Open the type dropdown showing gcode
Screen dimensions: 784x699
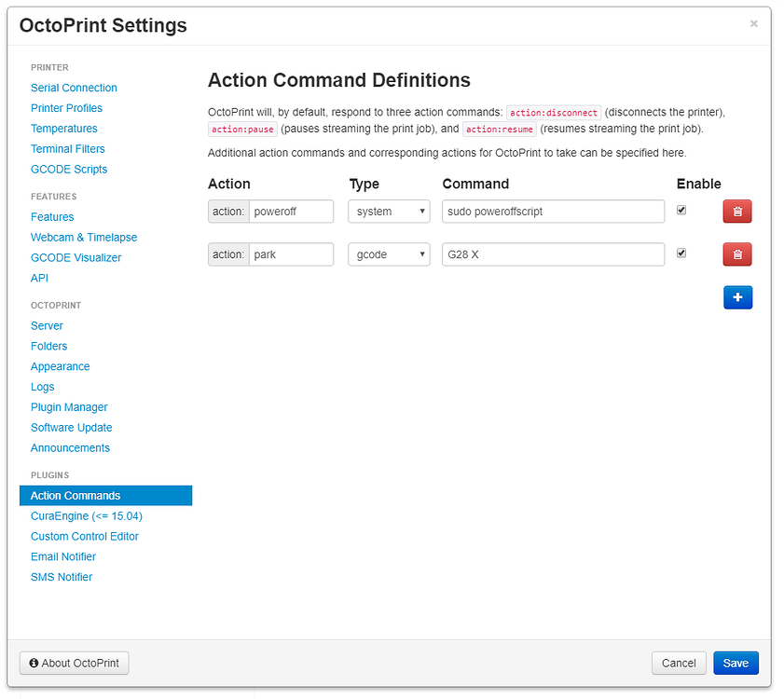click(389, 254)
